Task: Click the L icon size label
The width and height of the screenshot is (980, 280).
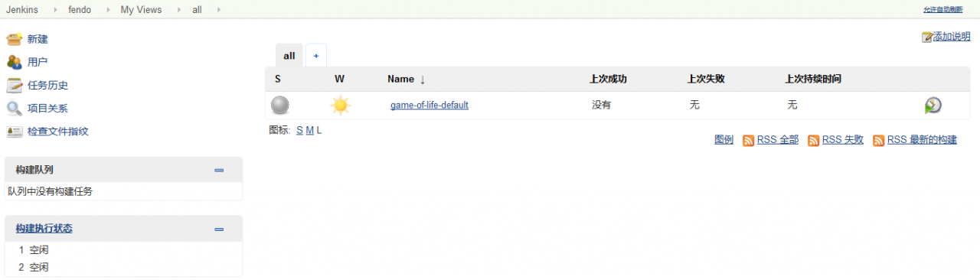Action: (x=319, y=131)
